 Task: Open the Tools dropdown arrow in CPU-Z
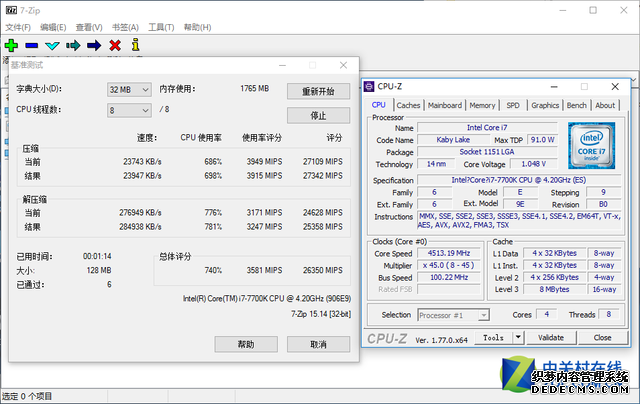point(518,337)
